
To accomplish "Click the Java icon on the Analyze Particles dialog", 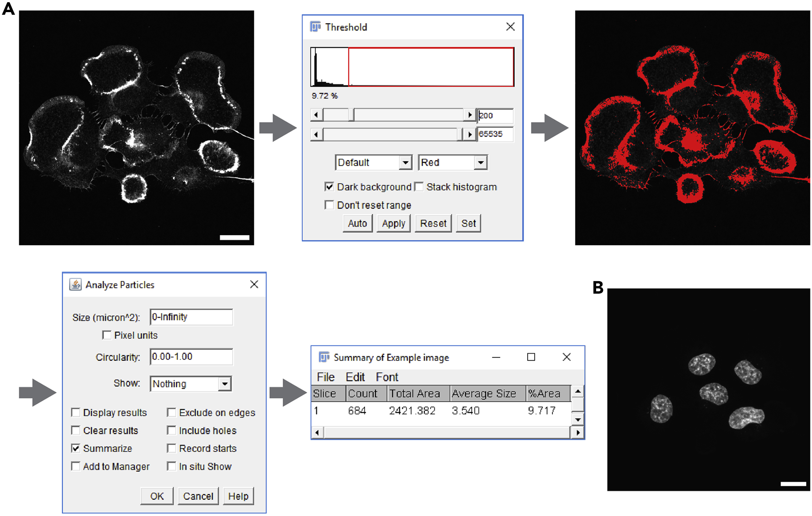I will 76,284.
